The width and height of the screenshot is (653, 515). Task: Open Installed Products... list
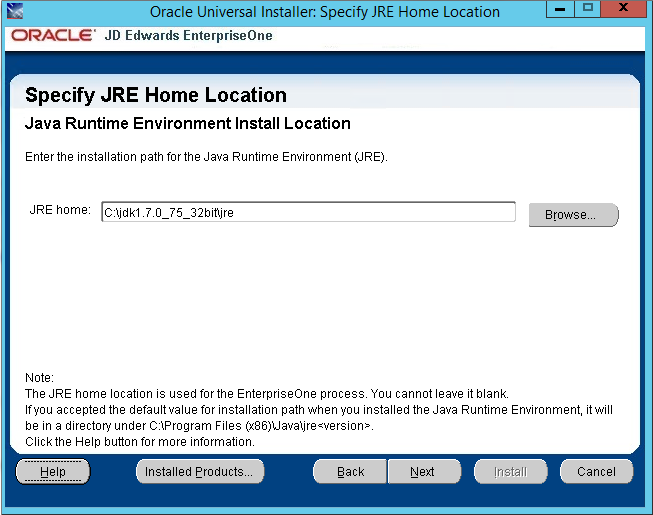pyautogui.click(x=200, y=472)
